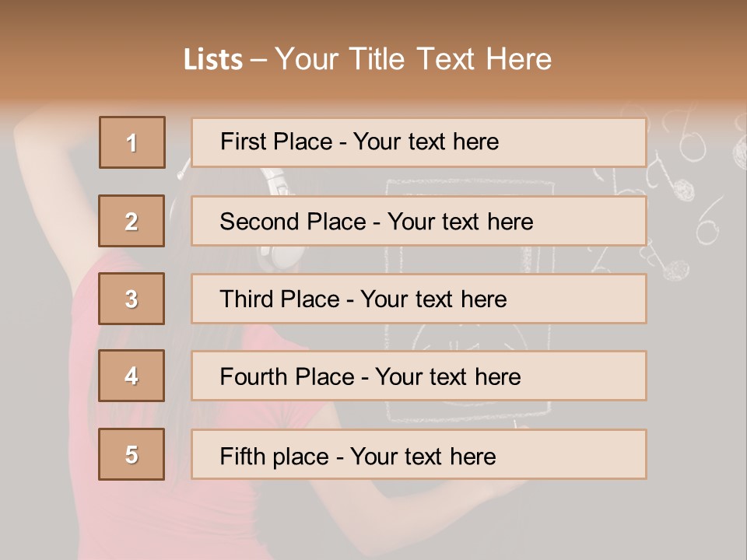Select the number 2 box

click(x=132, y=221)
